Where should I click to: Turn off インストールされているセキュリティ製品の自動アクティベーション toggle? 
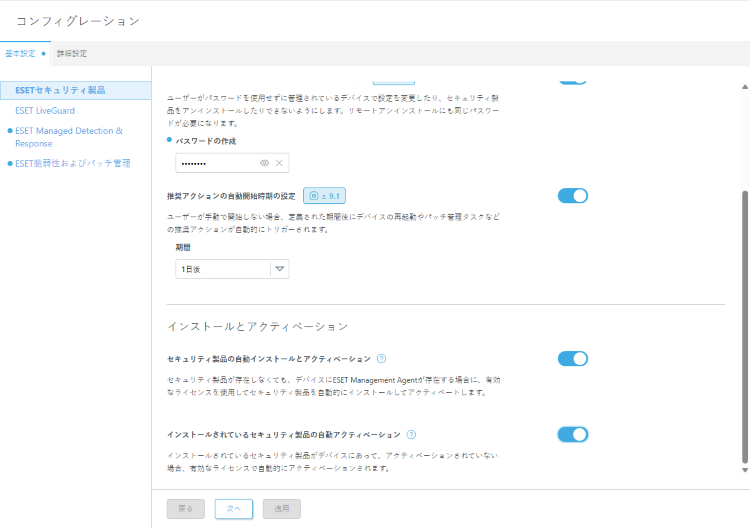[572, 434]
